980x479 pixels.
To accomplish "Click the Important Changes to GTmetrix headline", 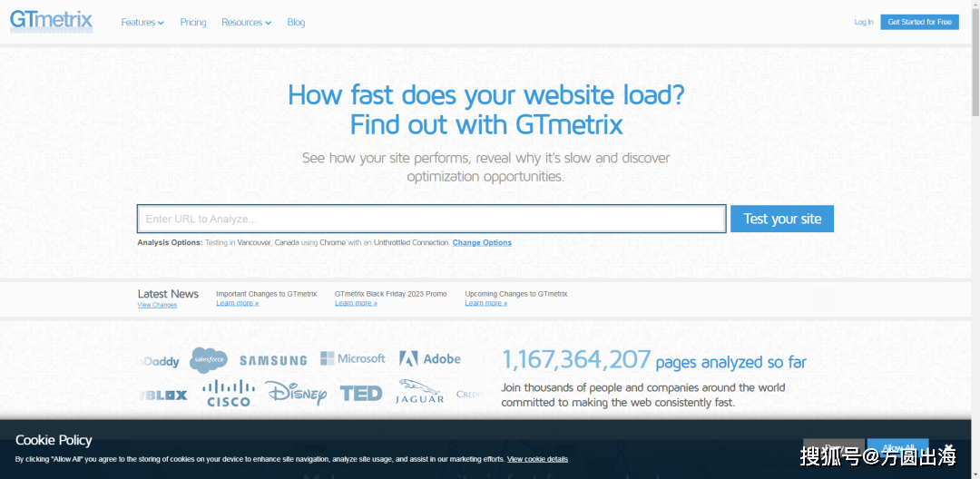I will (266, 294).
